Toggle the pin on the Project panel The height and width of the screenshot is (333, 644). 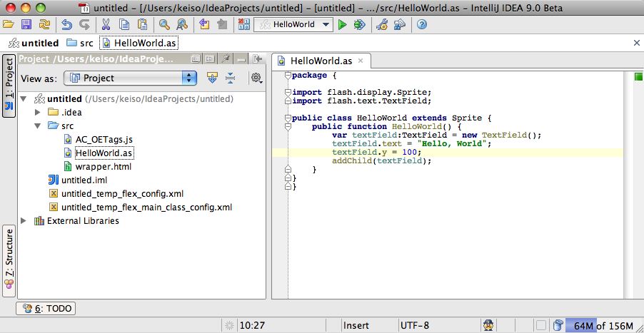(x=226, y=59)
